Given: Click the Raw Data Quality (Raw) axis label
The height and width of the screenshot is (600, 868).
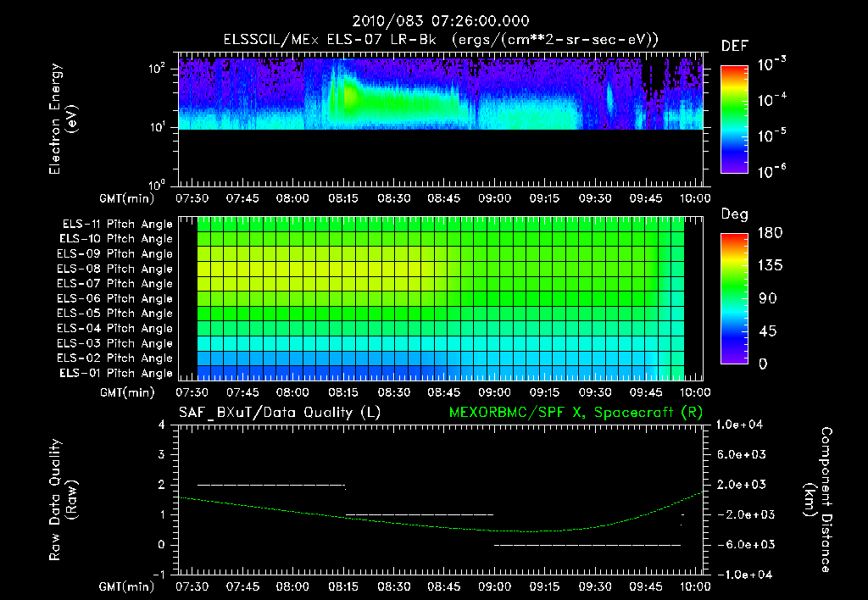Looking at the screenshot, I should (63, 500).
